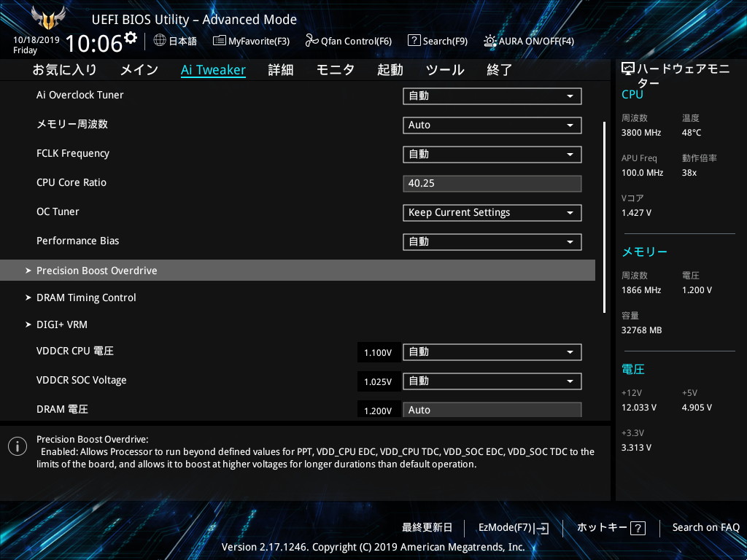The height and width of the screenshot is (560, 747).
Task: Click the 3.313 V reading
Action: click(x=636, y=448)
